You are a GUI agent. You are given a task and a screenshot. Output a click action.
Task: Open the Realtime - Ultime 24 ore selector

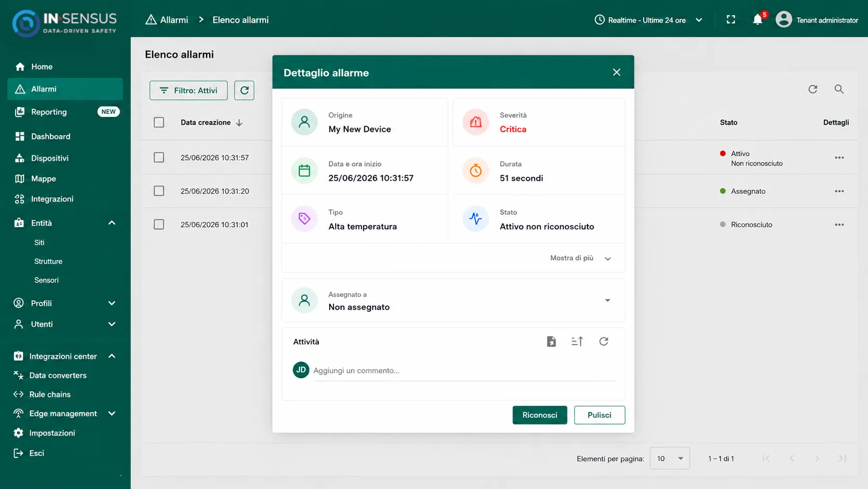pos(648,20)
